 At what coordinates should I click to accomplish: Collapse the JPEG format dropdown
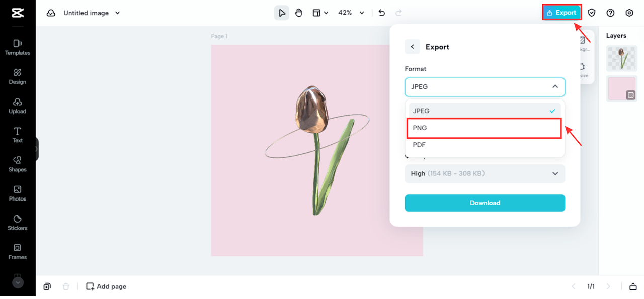[485, 87]
